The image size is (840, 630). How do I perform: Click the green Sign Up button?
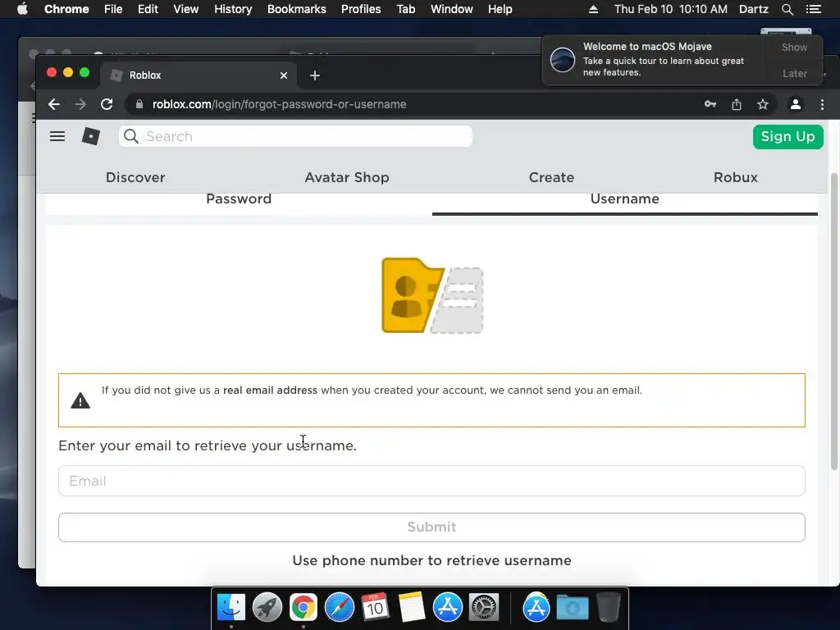point(788,137)
